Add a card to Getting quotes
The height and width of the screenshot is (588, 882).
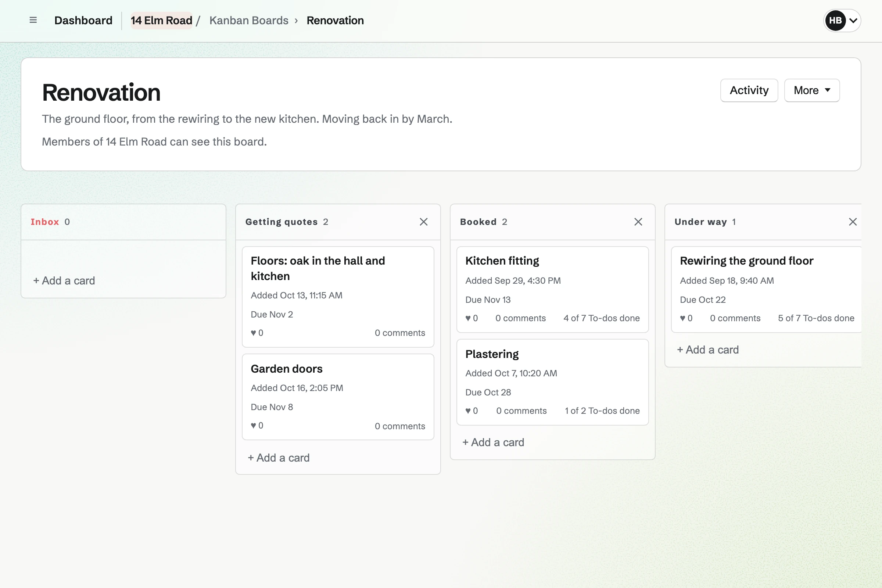point(279,458)
